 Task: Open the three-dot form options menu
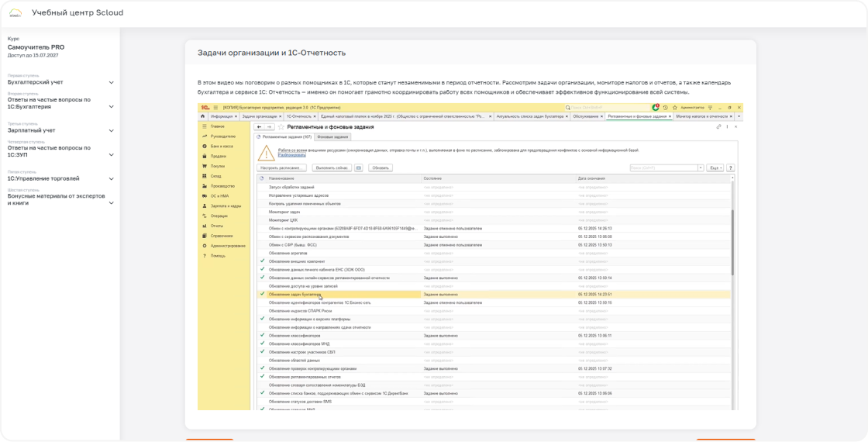727,127
